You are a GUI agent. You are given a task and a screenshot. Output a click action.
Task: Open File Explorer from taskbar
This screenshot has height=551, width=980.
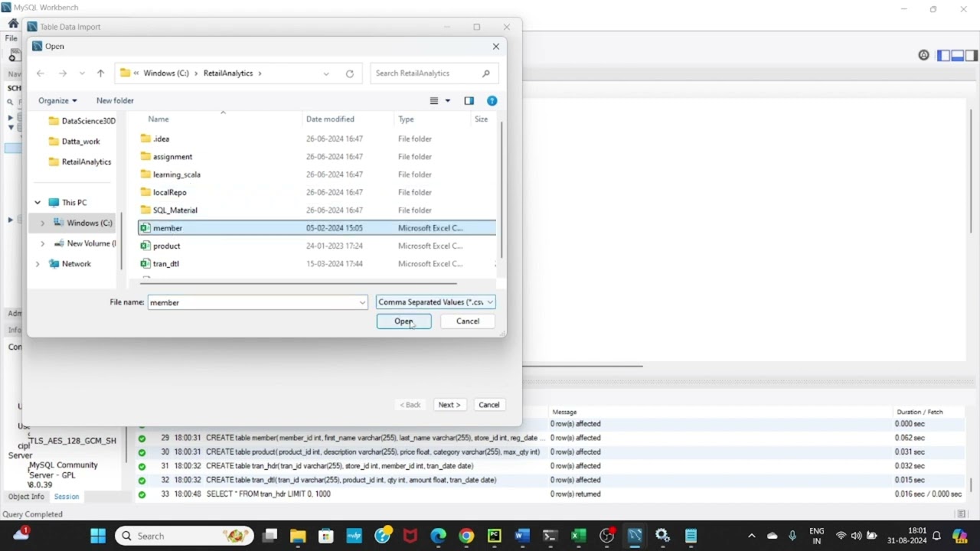298,536
